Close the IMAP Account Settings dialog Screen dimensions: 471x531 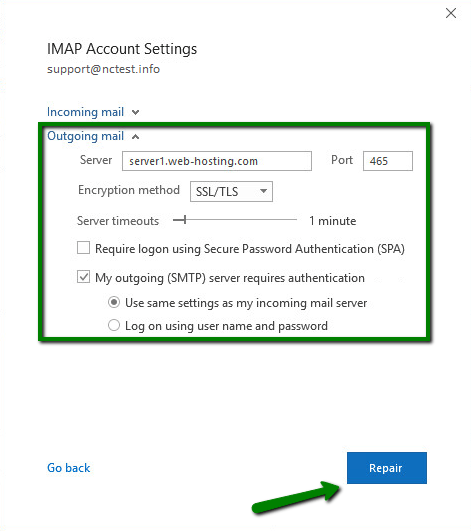[451, 13]
